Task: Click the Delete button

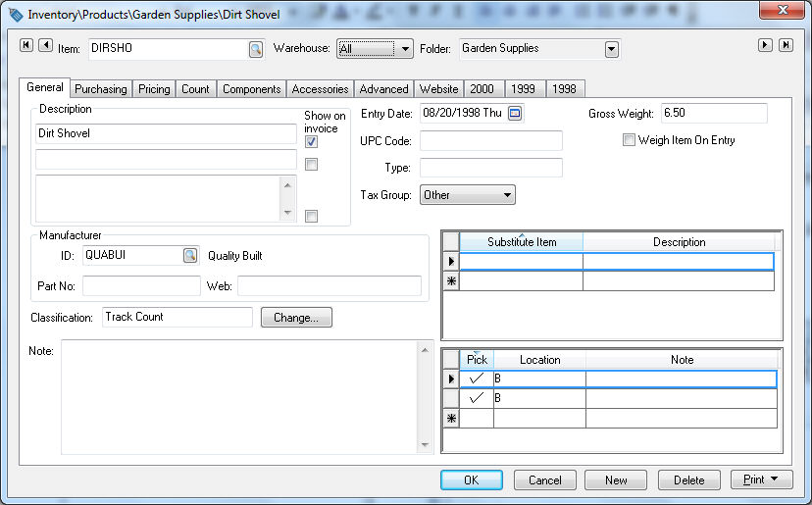Action: point(688,480)
